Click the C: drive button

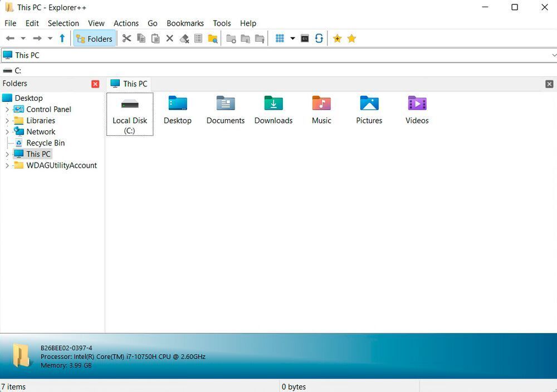(x=12, y=71)
